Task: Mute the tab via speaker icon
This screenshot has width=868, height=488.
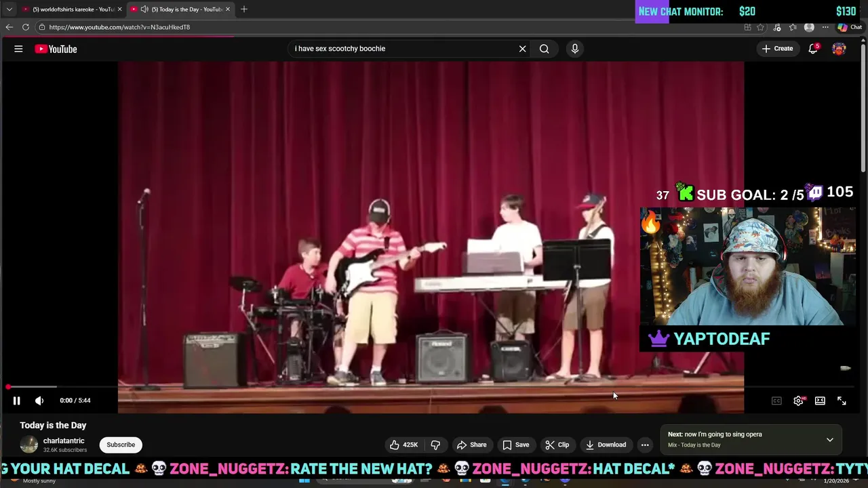Action: 144,9
